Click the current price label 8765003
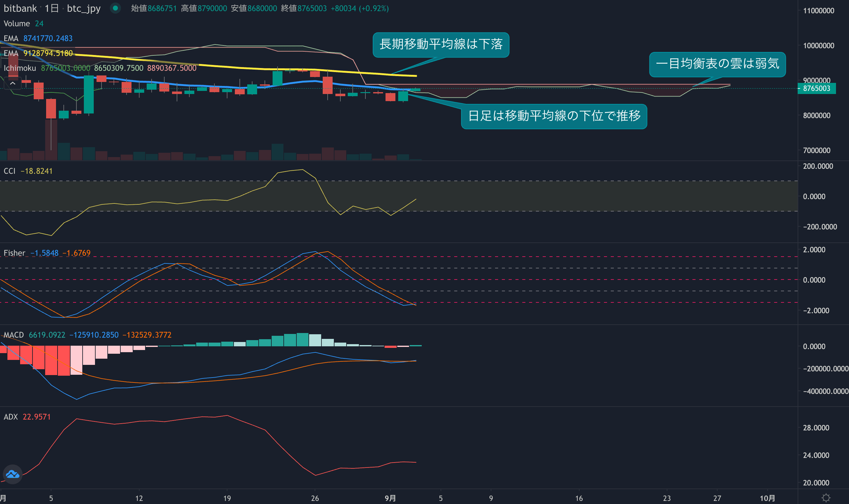The width and height of the screenshot is (849, 504). pyautogui.click(x=817, y=89)
